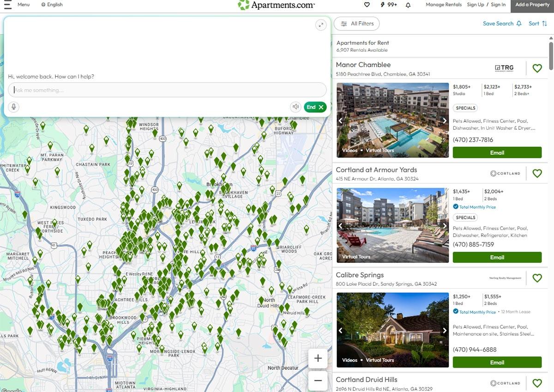The height and width of the screenshot is (392, 554).
Task: Show previous Manor Chamblee photo
Action: 341,121
